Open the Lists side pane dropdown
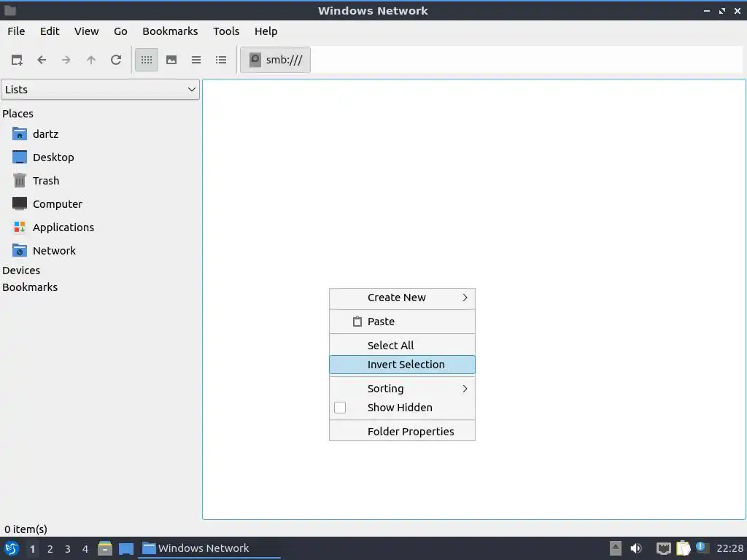The image size is (747, 560). pos(100,90)
